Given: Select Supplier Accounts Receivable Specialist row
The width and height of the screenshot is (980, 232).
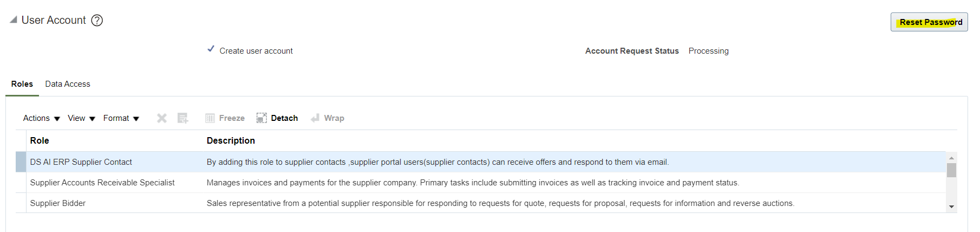Looking at the screenshot, I should click(x=481, y=183).
